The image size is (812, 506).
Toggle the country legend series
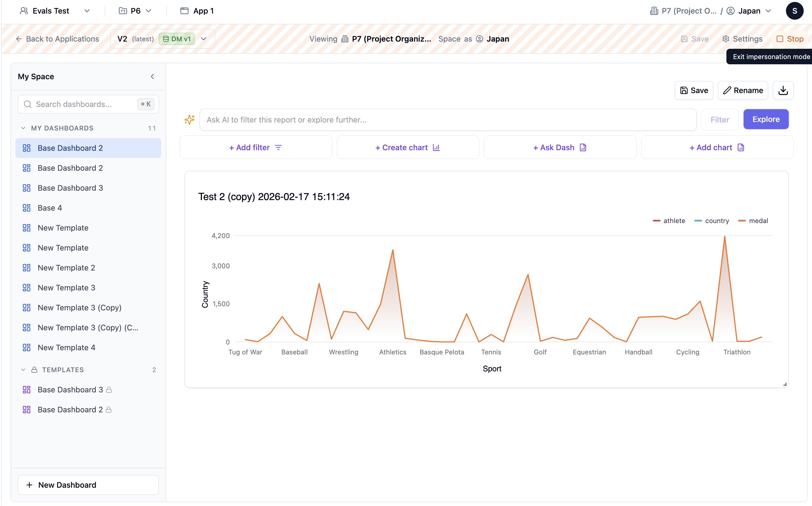click(712, 221)
